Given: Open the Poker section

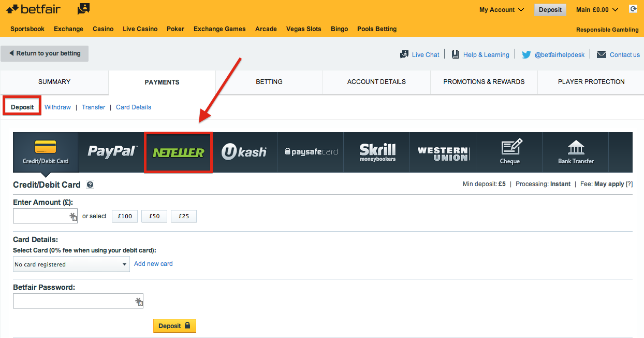Looking at the screenshot, I should (175, 29).
